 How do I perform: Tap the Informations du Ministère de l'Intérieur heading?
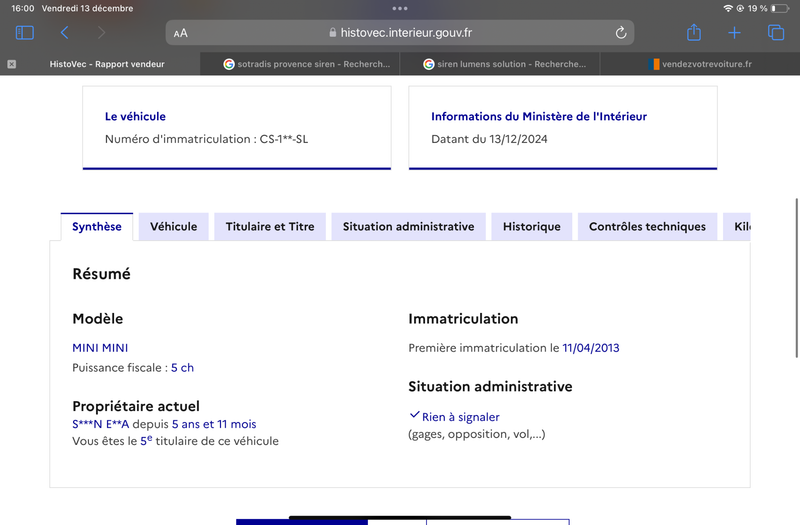tap(539, 116)
